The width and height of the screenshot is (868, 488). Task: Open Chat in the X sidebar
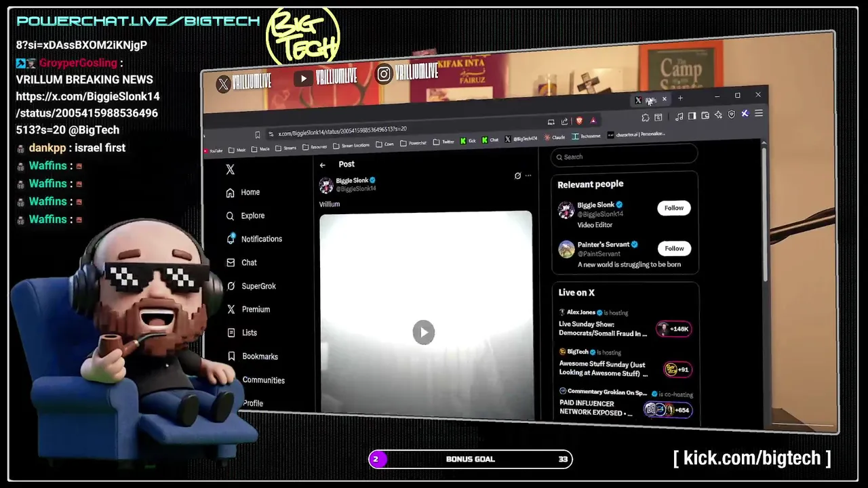pyautogui.click(x=241, y=262)
